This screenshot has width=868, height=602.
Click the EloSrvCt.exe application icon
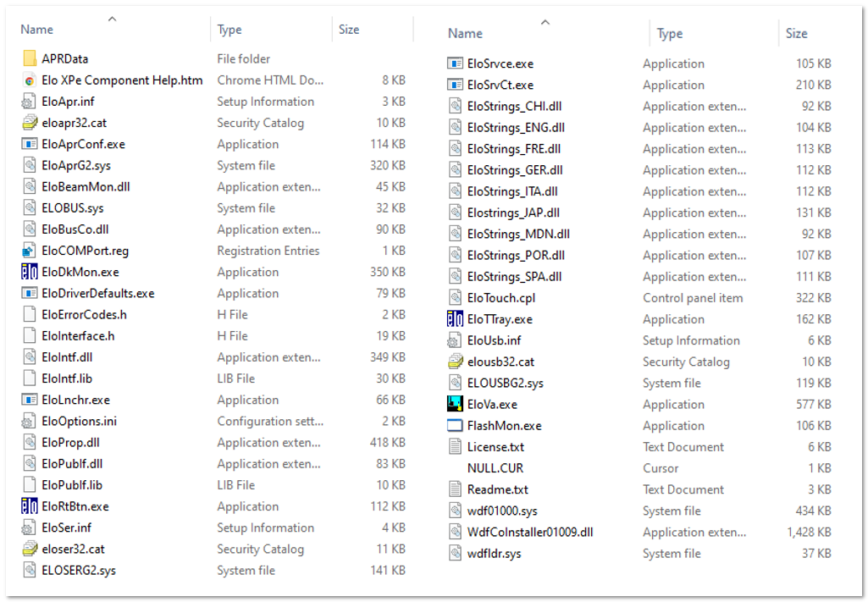click(455, 86)
